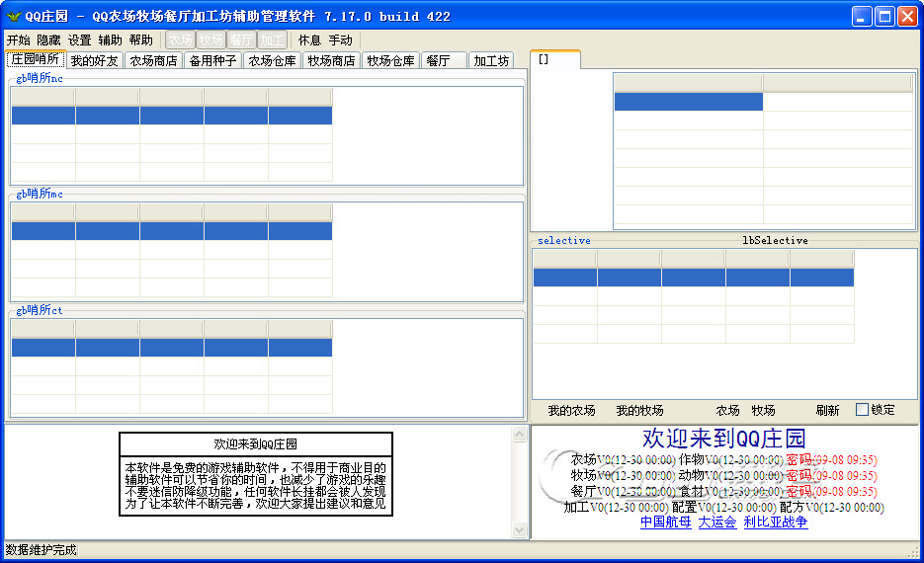The height and width of the screenshot is (563, 924).
Task: Click the 休息 toolbar item
Action: [309, 40]
